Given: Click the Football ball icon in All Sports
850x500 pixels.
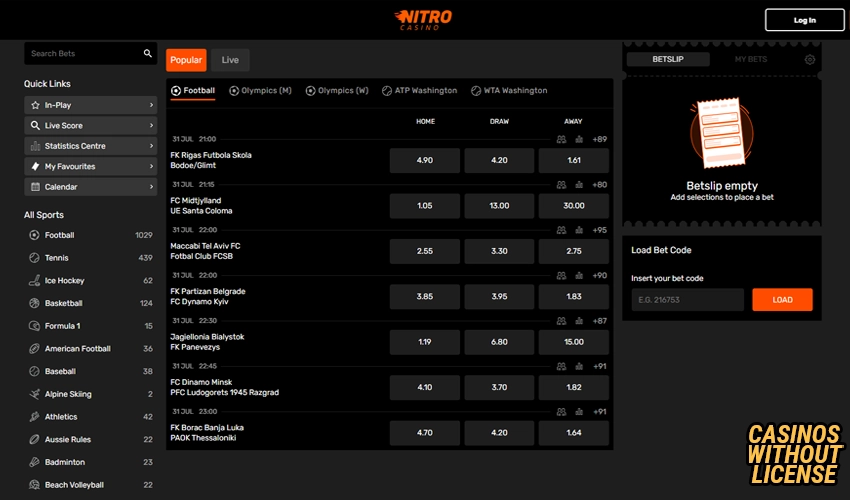Looking at the screenshot, I should (34, 235).
